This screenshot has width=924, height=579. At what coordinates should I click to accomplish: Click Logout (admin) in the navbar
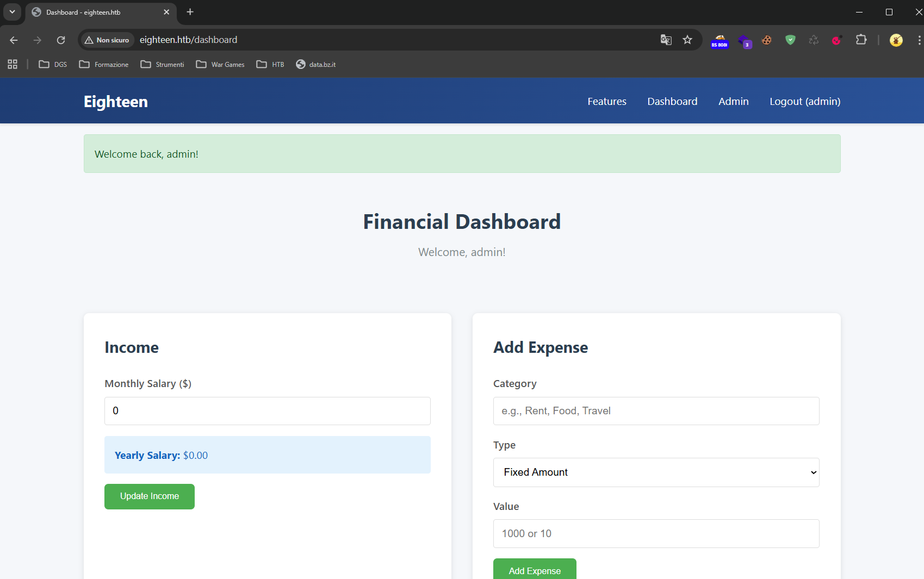805,102
